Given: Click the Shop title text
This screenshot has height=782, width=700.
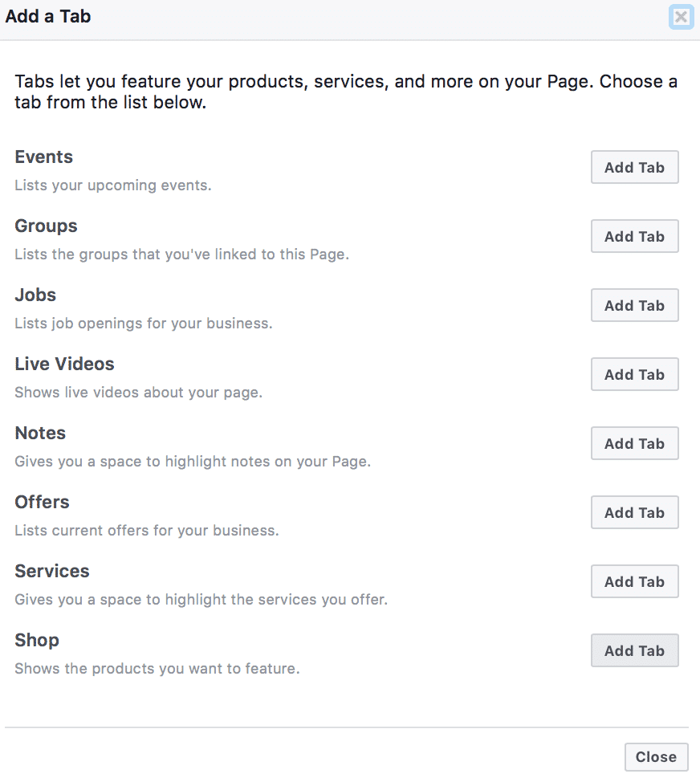Looking at the screenshot, I should (x=37, y=641).
